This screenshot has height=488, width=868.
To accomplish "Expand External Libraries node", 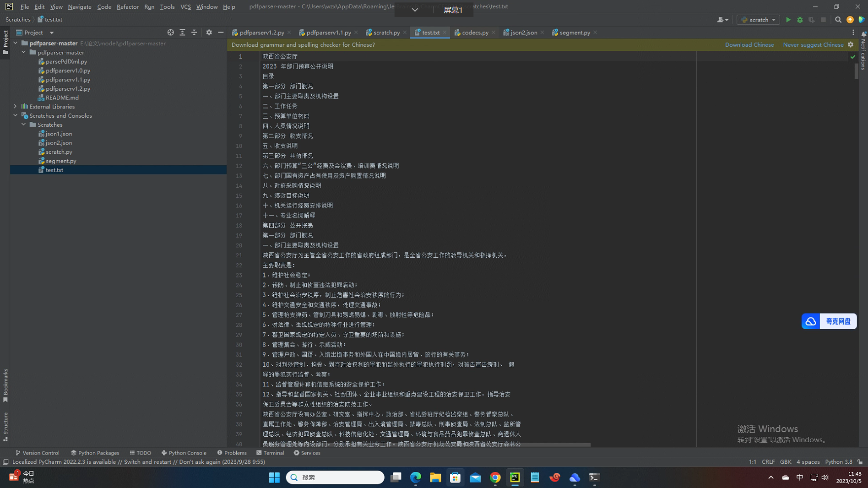I will [15, 106].
